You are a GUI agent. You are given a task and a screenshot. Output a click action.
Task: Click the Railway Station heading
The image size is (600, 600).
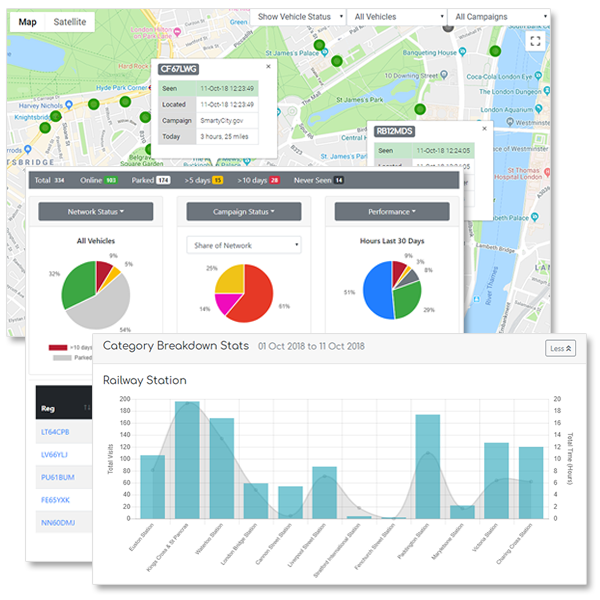pyautogui.click(x=145, y=380)
